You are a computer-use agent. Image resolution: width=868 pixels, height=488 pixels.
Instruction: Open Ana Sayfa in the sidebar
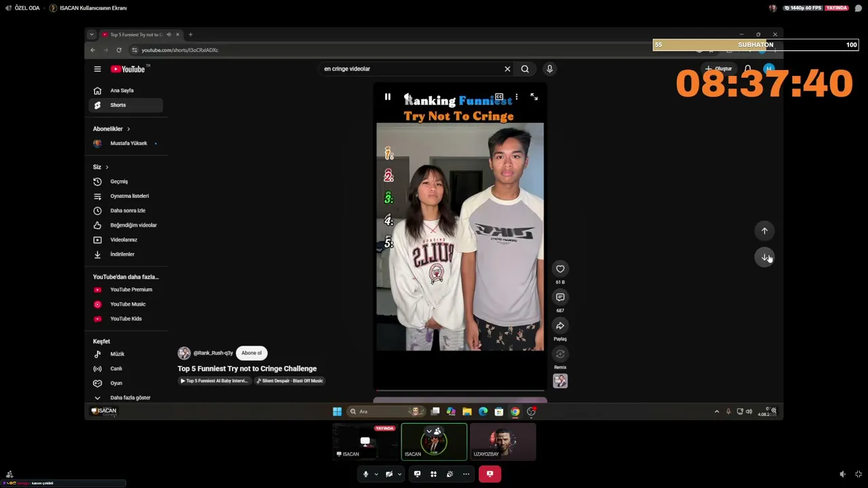point(125,91)
